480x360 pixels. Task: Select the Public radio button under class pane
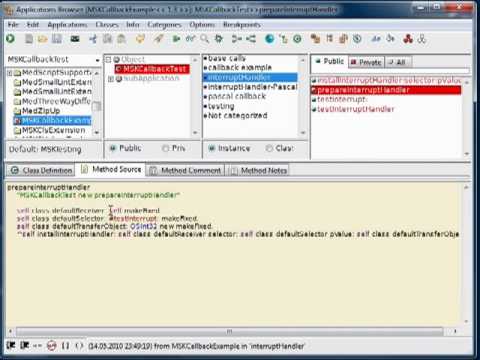113,148
